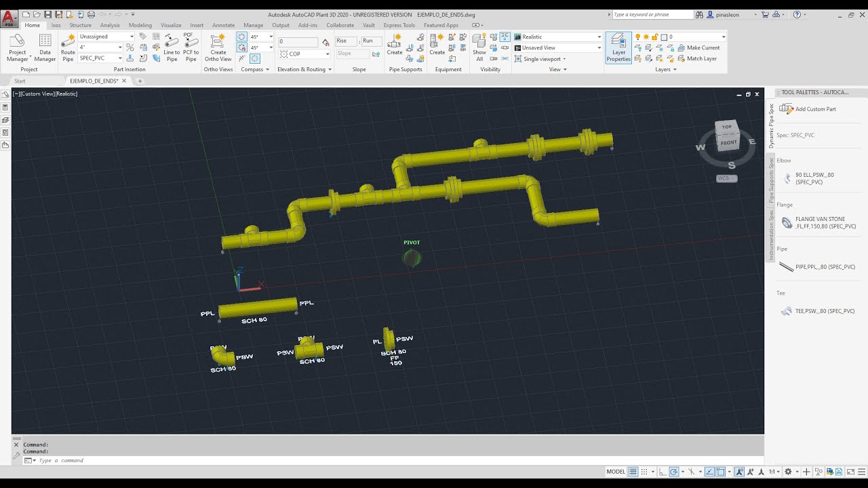868x488 pixels.
Task: Click the Create Ortho View button
Action: [218, 47]
